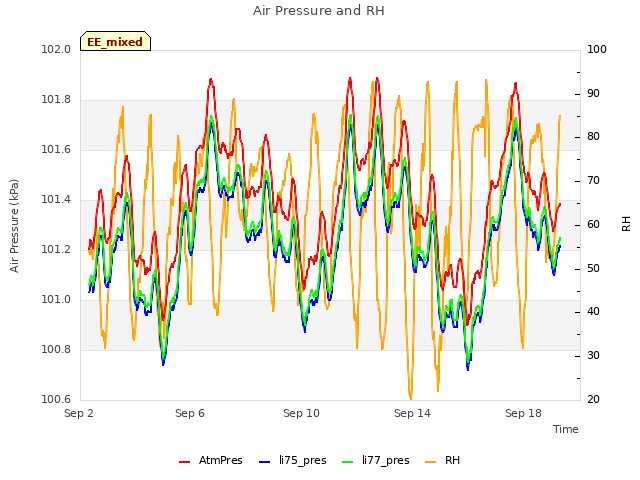Toggle the AtmPres legend entry
The height and width of the screenshot is (480, 640).
(x=211, y=460)
